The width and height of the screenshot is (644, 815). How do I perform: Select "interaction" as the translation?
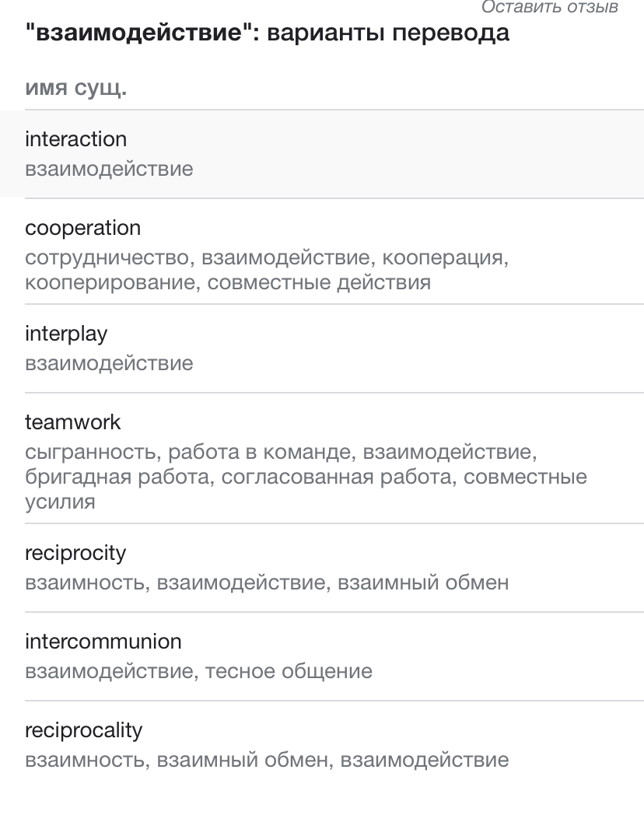[x=76, y=139]
